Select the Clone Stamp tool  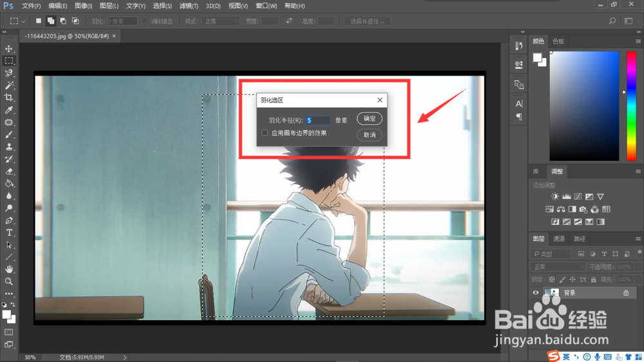coord(8,147)
